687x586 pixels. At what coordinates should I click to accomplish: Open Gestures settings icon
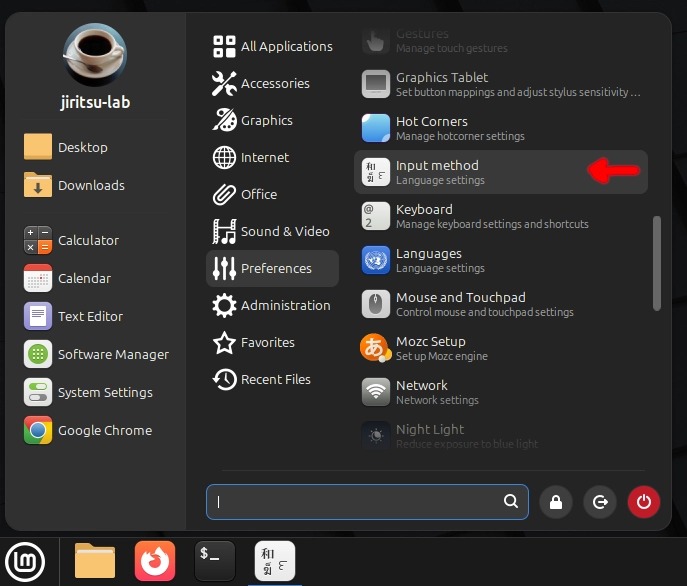375,41
